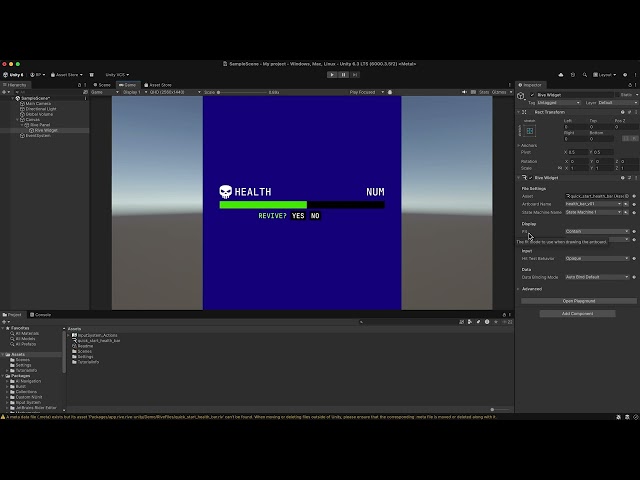Viewport: 640px width, 480px height.
Task: Click YES in the game revive prompt
Action: [x=298, y=216]
